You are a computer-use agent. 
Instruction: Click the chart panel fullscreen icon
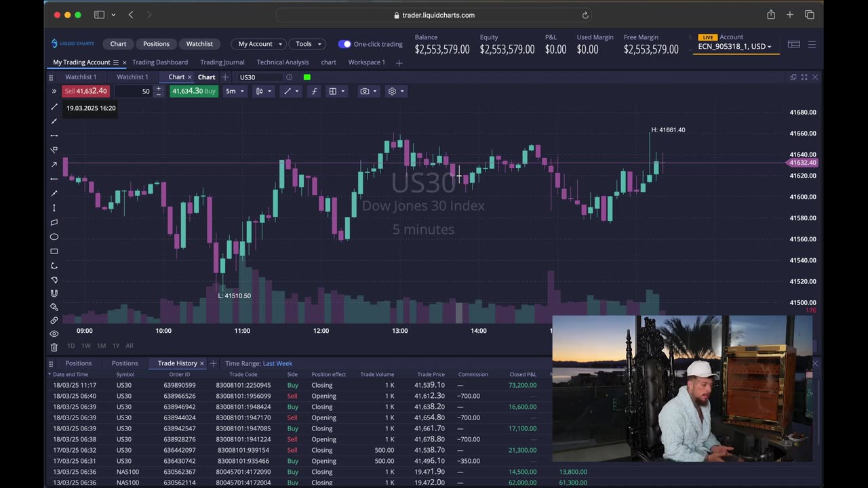coord(804,77)
